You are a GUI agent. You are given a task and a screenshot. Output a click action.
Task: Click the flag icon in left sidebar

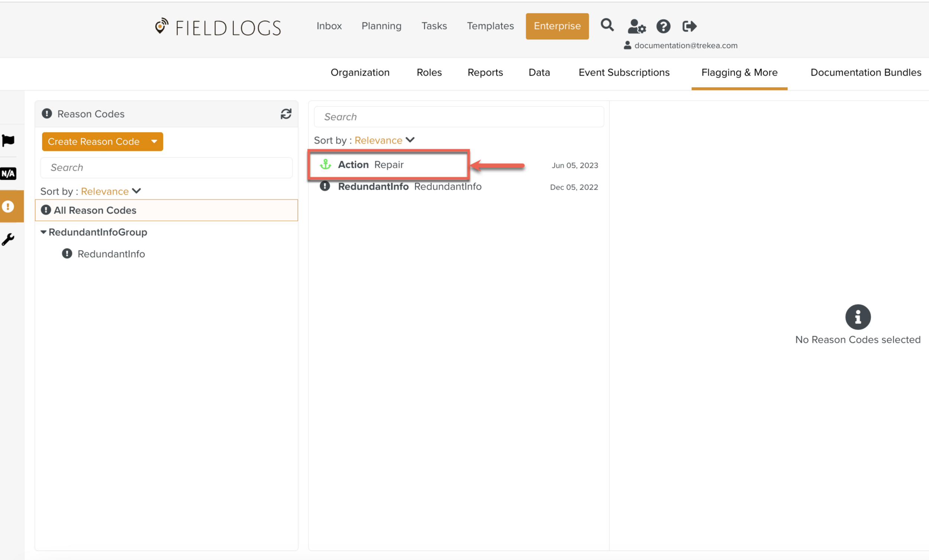(8, 141)
